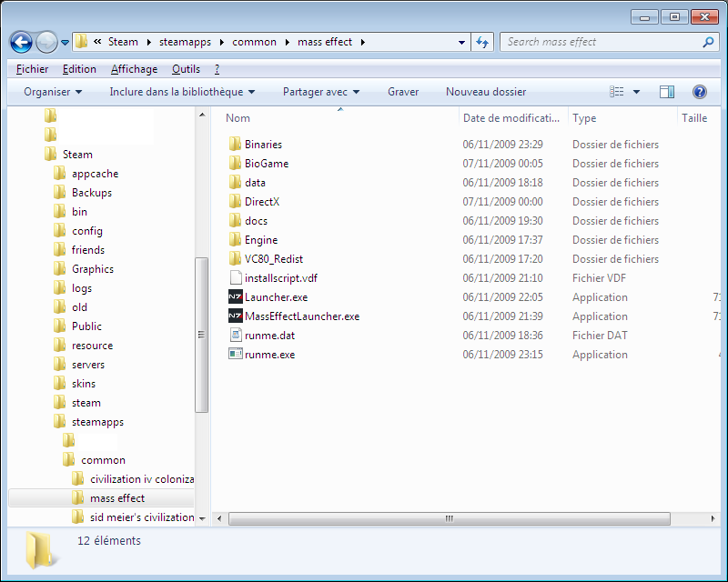728x582 pixels.
Task: Expand the common breadcrumb arrow
Action: (x=287, y=42)
